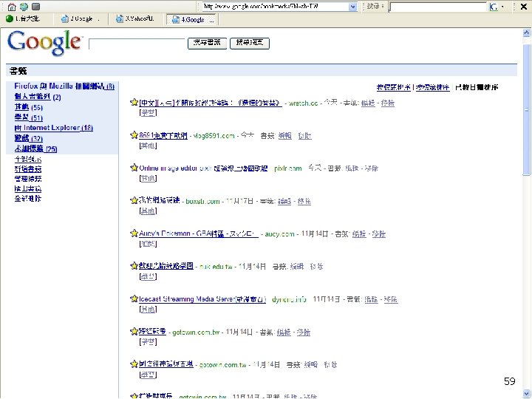Toggle star on wretch.cc bookmark
Image resolution: width=532 pixels, height=399 pixels.
coord(134,102)
